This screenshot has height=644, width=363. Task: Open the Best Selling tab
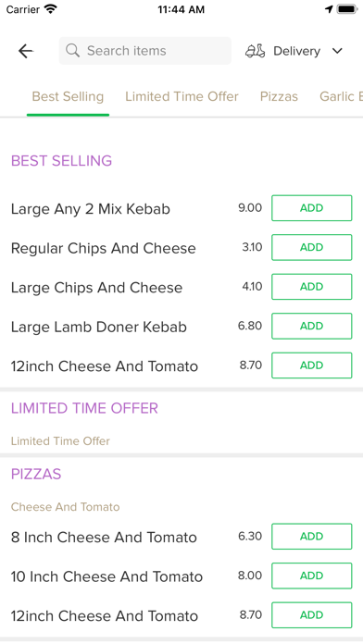click(68, 96)
